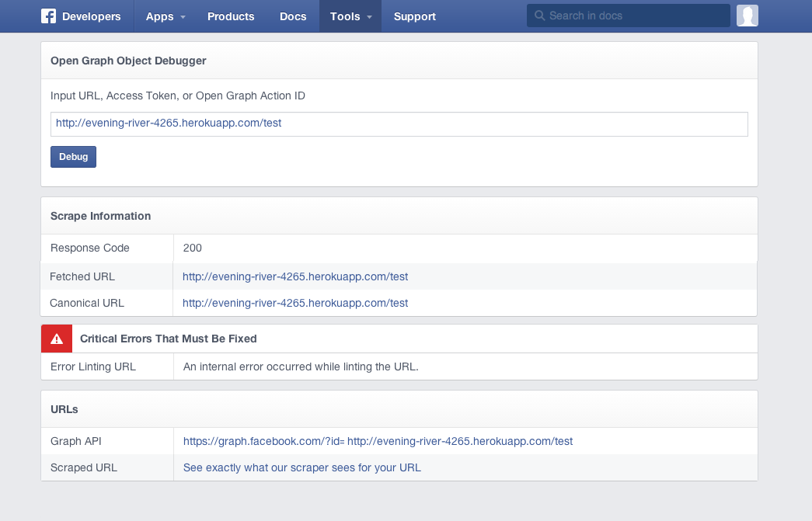812x521 pixels.
Task: Open the Tools menu
Action: [x=345, y=16]
